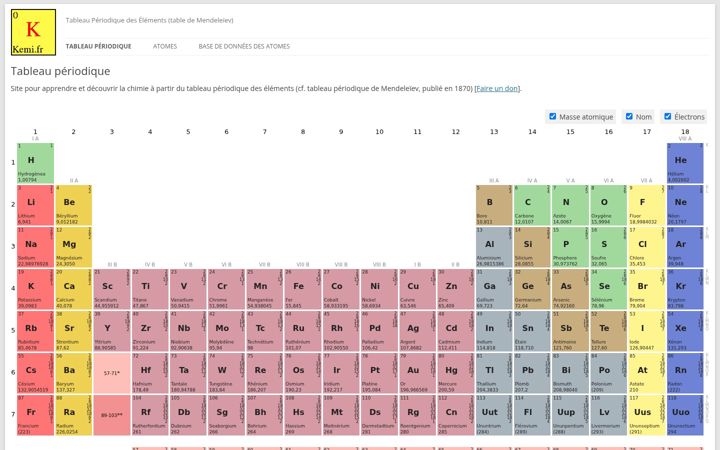Image resolution: width=720 pixels, height=450 pixels.
Task: Select the Krypton (Kr) element cell
Action: click(x=685, y=289)
